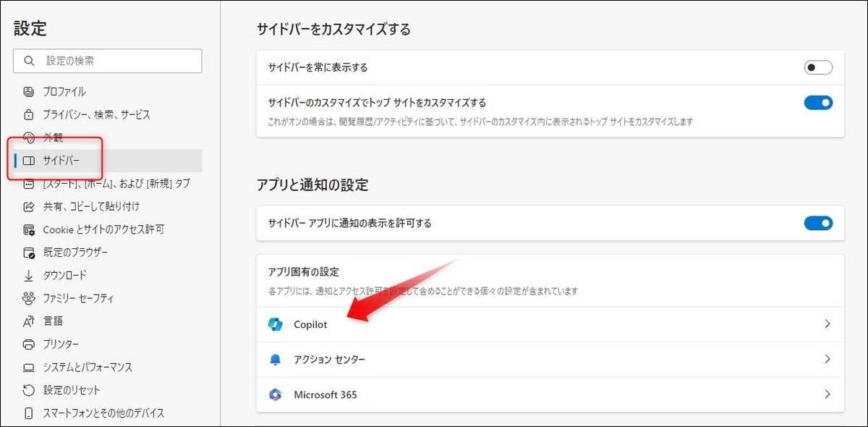Open the Copilot app-specific settings row
Viewport: 868px width, 427px height.
(x=550, y=324)
